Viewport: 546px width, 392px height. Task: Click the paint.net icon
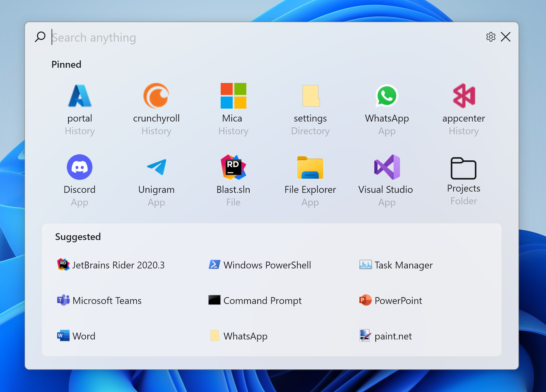click(x=365, y=336)
